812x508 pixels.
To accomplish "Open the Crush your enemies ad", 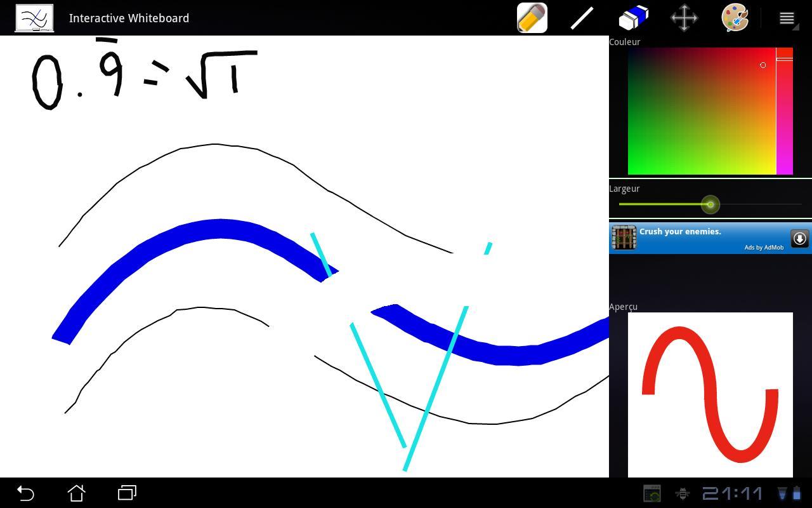I will point(680,231).
